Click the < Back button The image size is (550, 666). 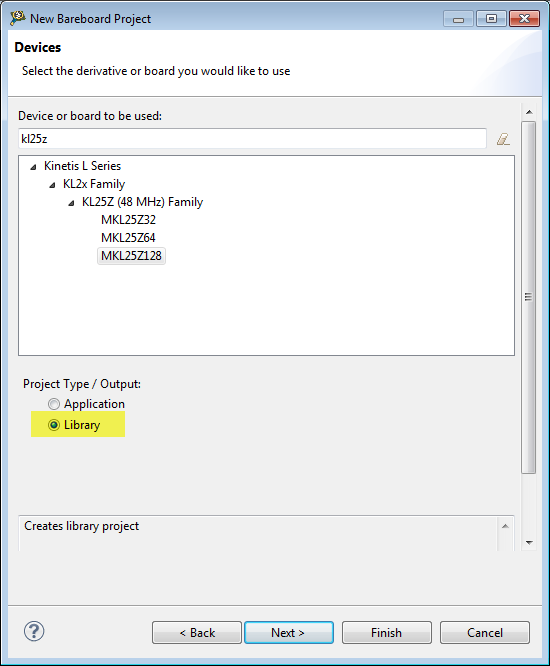point(197,632)
